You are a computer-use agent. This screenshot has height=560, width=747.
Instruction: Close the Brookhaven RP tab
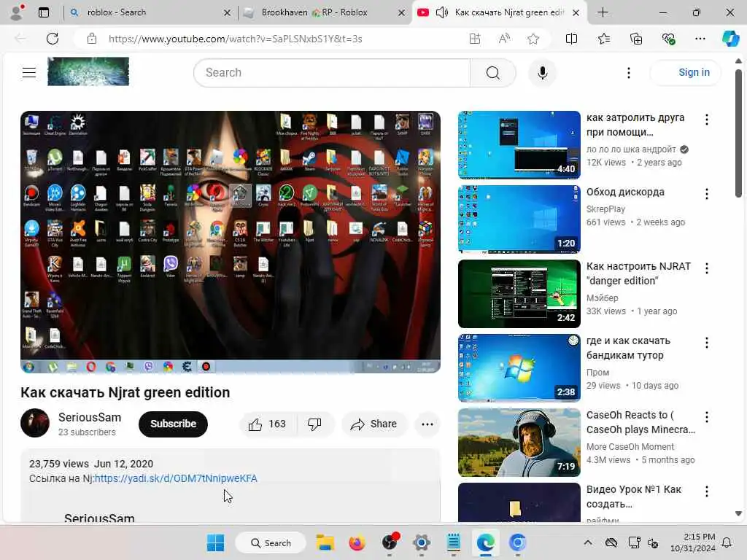[402, 13]
